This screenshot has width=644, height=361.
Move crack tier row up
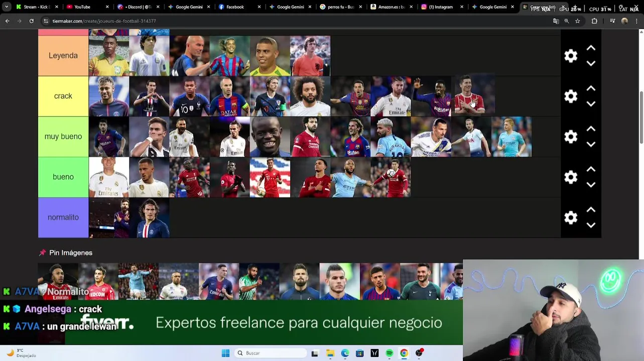[x=591, y=88]
